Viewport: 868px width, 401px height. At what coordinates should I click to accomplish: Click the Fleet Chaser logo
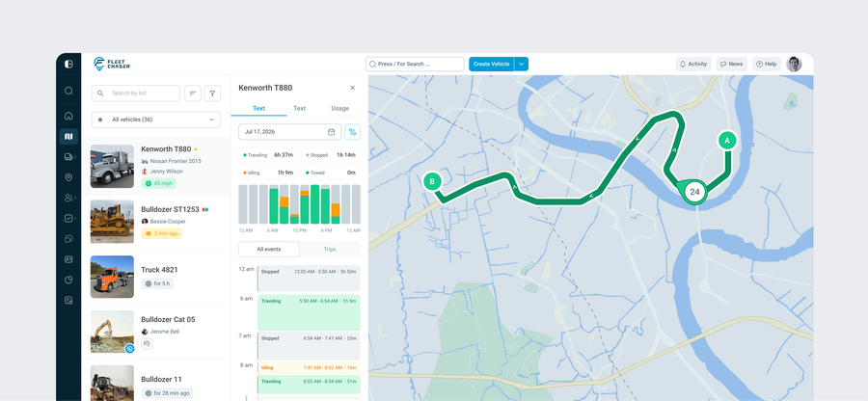112,65
